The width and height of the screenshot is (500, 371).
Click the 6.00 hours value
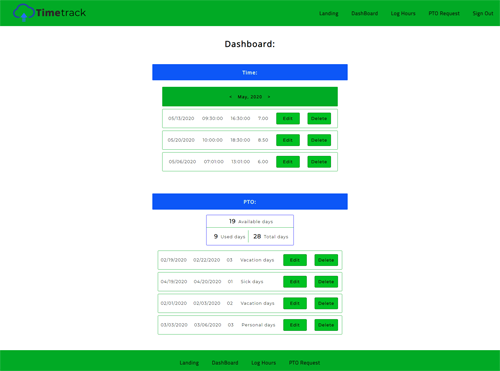pos(263,162)
